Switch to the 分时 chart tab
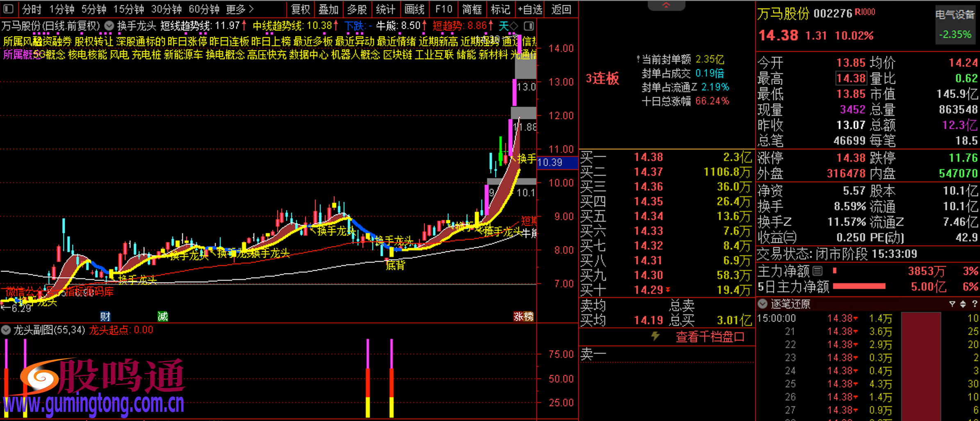Image resolution: width=980 pixels, height=421 pixels. tap(32, 9)
